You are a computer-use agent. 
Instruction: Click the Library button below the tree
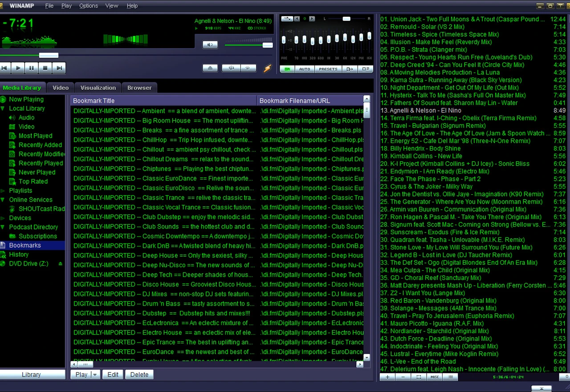[32, 375]
